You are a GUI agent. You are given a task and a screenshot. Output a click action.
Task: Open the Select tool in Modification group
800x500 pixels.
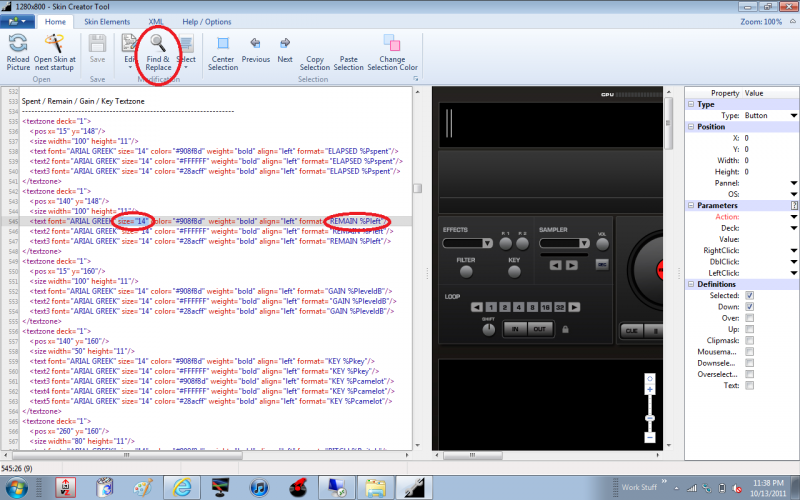pos(186,52)
